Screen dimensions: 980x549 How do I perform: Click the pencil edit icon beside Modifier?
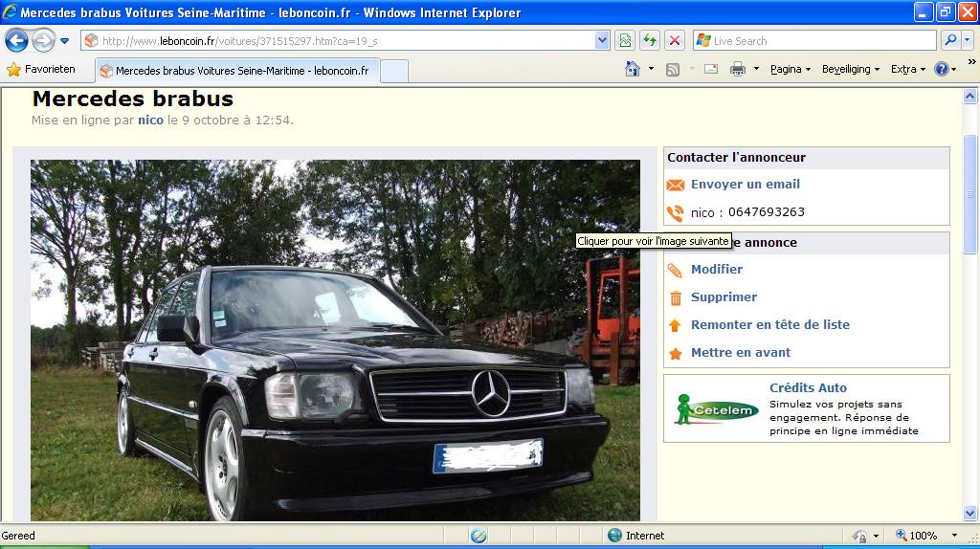click(675, 271)
